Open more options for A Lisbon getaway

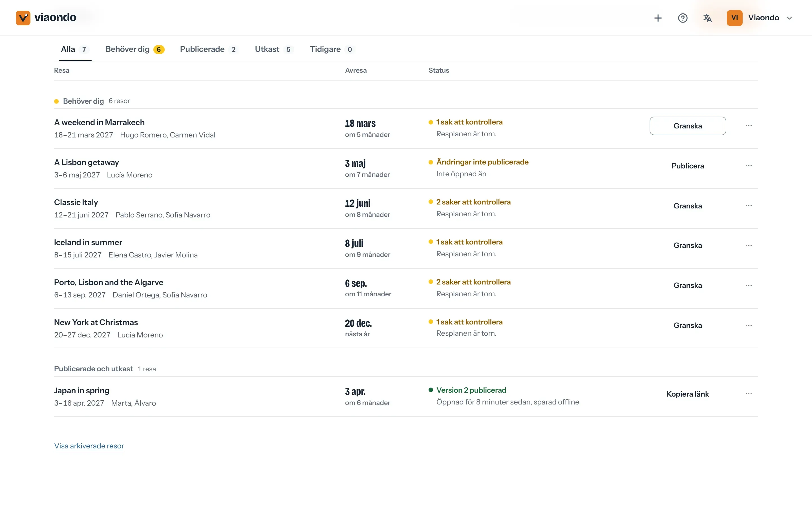pyautogui.click(x=749, y=166)
